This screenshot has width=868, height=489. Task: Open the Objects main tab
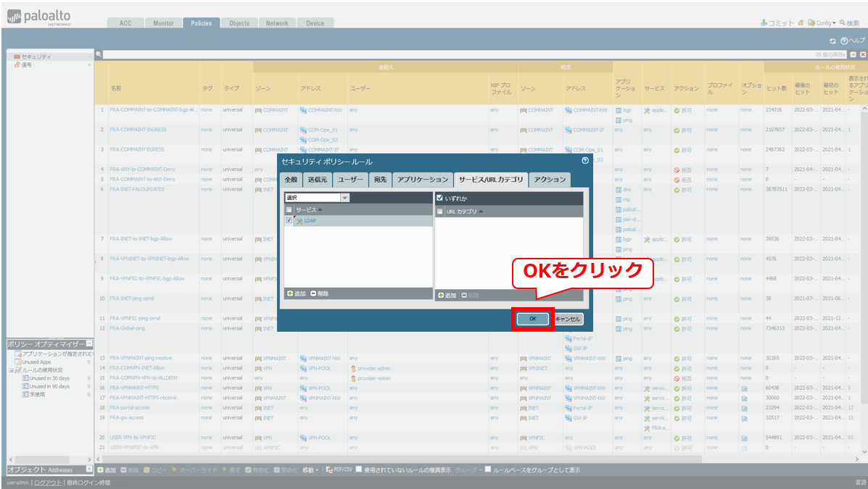(x=239, y=23)
